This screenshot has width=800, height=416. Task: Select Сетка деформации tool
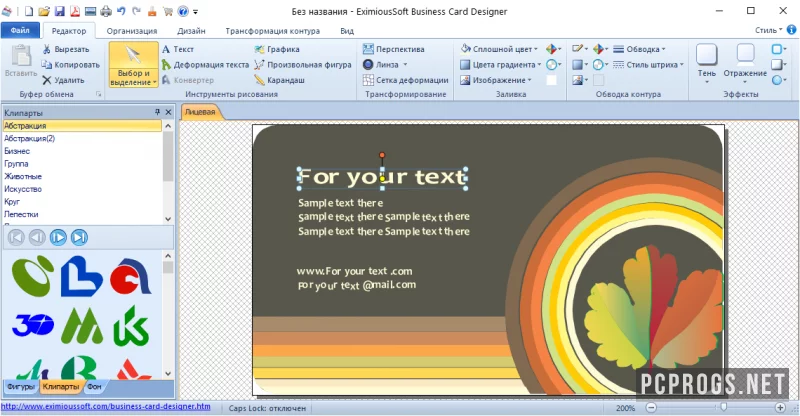(x=406, y=80)
